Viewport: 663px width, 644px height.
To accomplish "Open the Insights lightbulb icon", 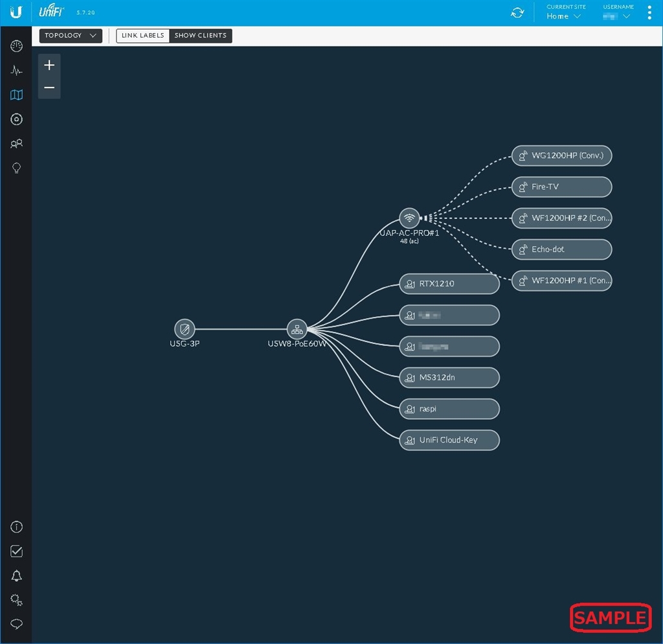I will point(16,168).
